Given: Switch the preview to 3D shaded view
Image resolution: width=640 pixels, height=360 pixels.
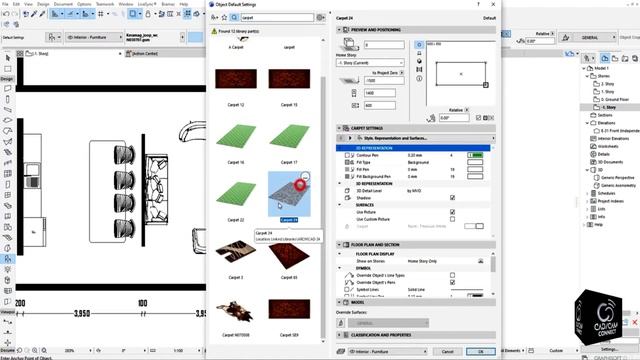Looking at the screenshot, I should [x=419, y=61].
